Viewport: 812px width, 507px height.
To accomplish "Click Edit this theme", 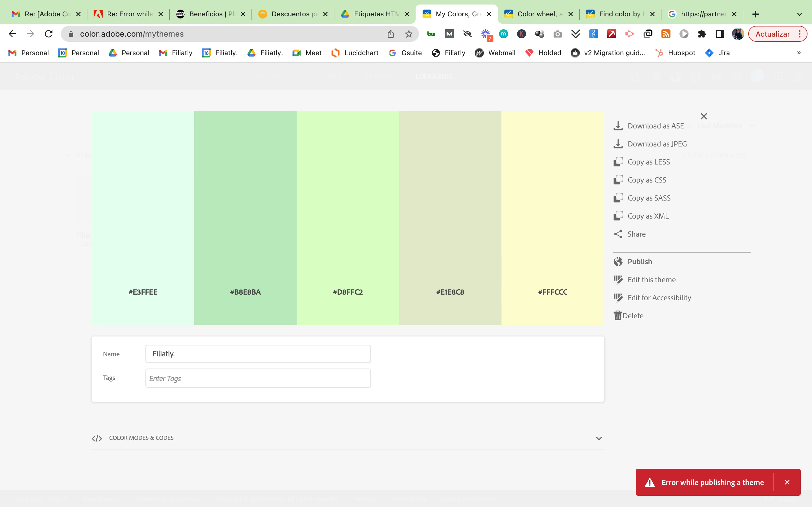I will tap(651, 280).
